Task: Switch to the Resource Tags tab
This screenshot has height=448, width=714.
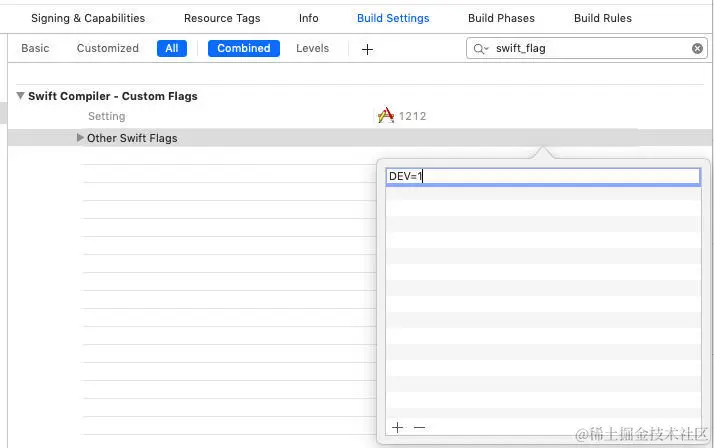Action: 222,18
